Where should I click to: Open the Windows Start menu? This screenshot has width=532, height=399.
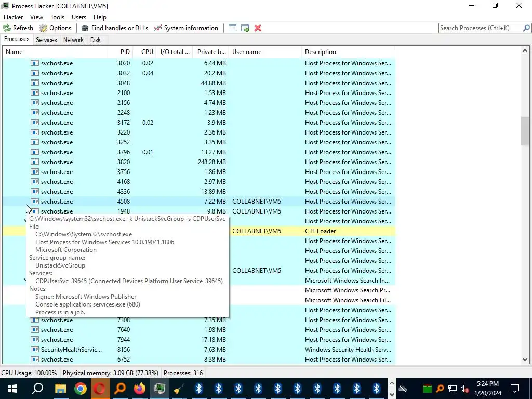(x=12, y=389)
